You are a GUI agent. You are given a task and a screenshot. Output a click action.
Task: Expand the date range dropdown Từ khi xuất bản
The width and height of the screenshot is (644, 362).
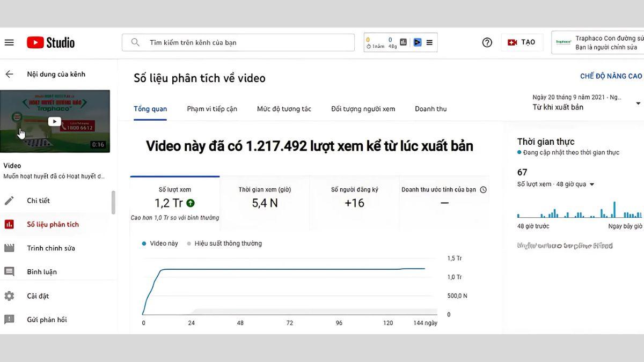(x=638, y=103)
